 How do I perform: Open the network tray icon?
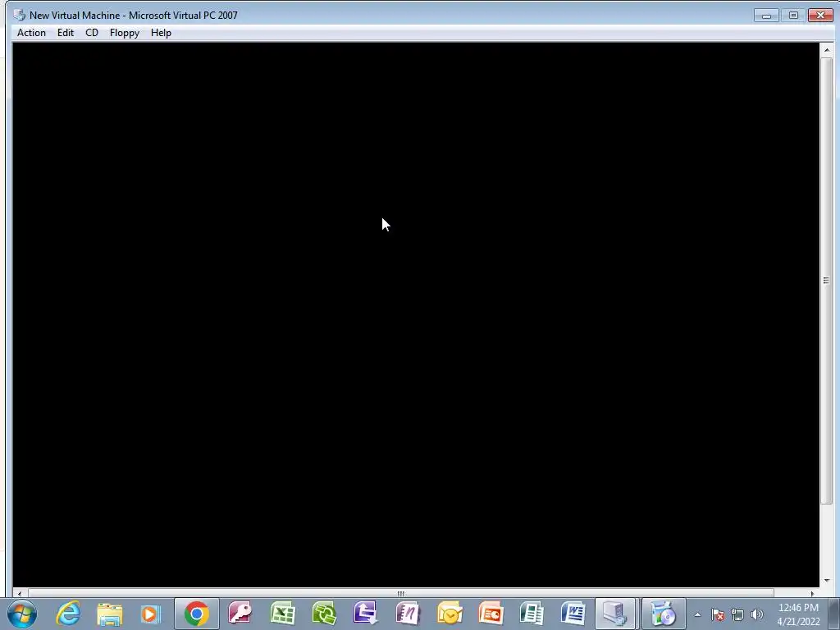[737, 614]
